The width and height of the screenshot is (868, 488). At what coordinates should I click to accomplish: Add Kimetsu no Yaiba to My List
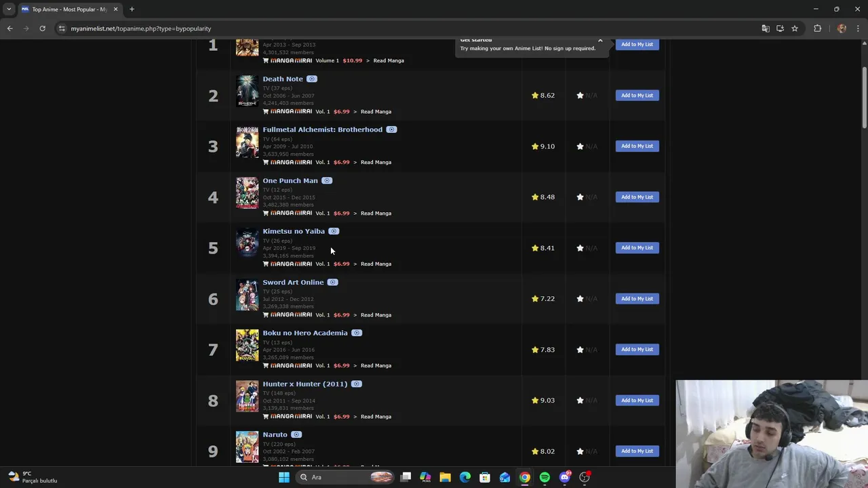coord(637,248)
